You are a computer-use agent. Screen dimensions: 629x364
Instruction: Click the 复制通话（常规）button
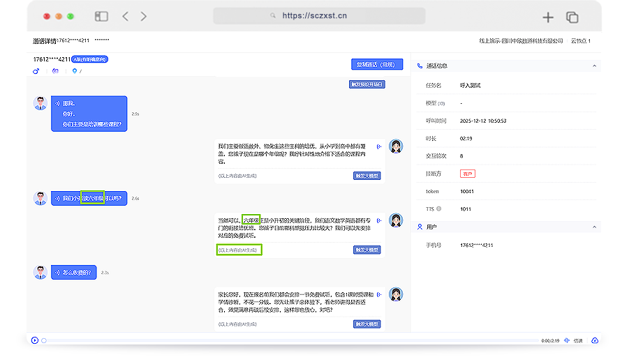pyautogui.click(x=377, y=64)
